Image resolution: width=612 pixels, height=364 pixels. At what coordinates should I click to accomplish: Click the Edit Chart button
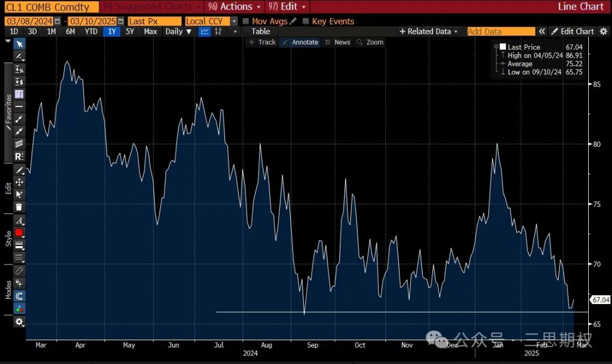[x=573, y=32]
